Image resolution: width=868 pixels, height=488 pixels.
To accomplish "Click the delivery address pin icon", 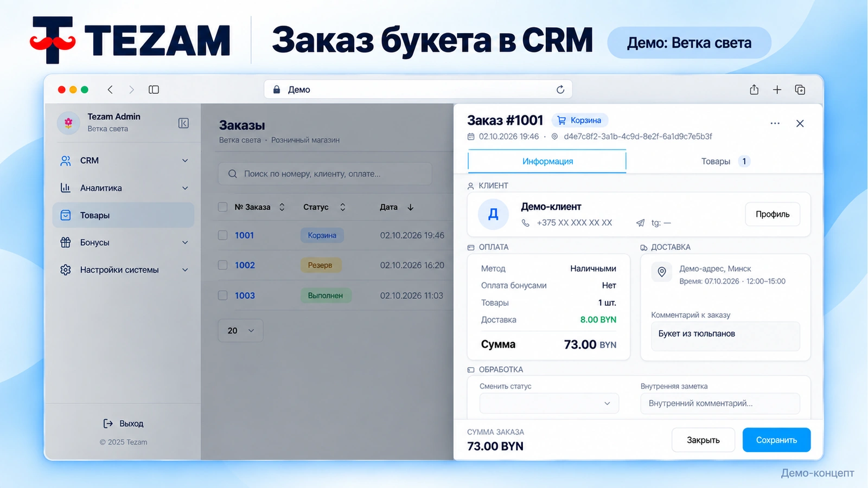I will [x=662, y=272].
